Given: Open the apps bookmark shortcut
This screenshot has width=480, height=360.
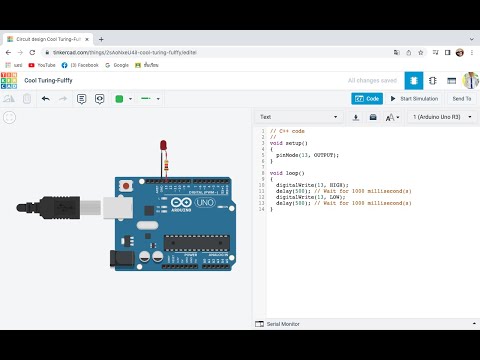Looking at the screenshot, I should [x=14, y=65].
